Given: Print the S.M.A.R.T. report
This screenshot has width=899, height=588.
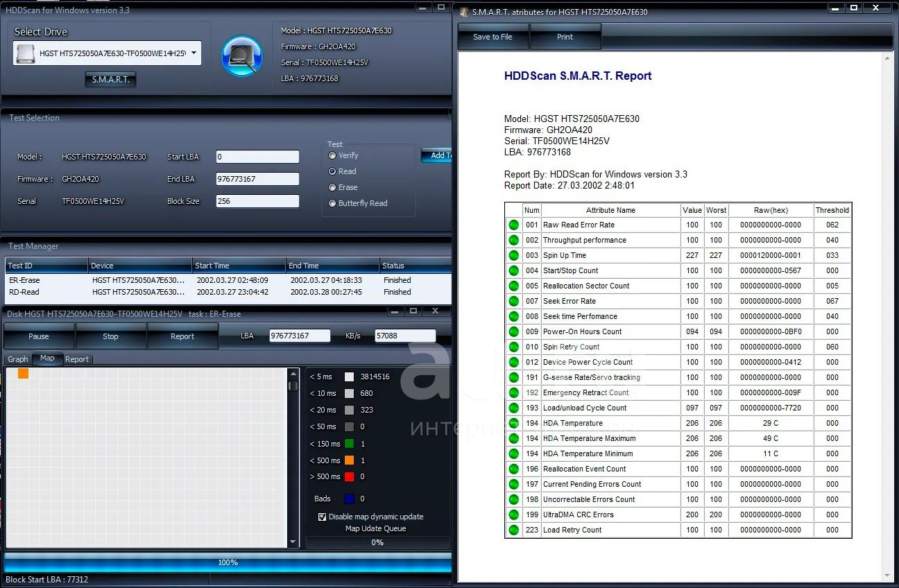Looking at the screenshot, I should tap(565, 37).
